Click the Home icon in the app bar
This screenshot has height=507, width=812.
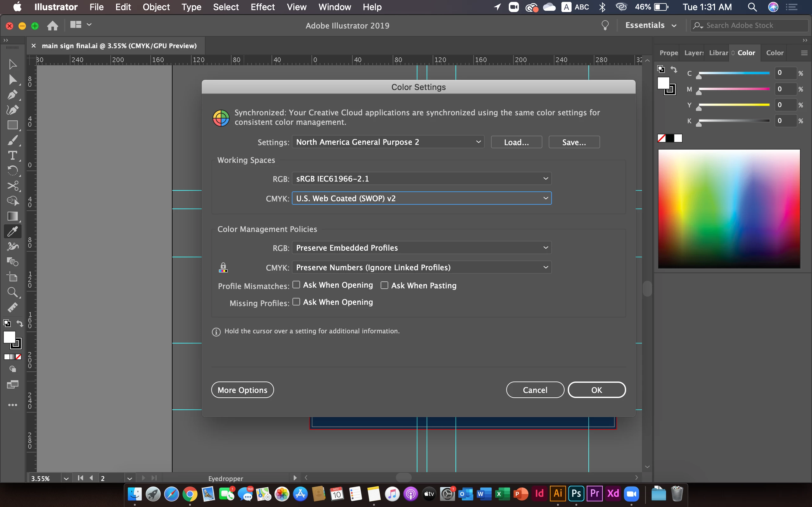coord(52,25)
